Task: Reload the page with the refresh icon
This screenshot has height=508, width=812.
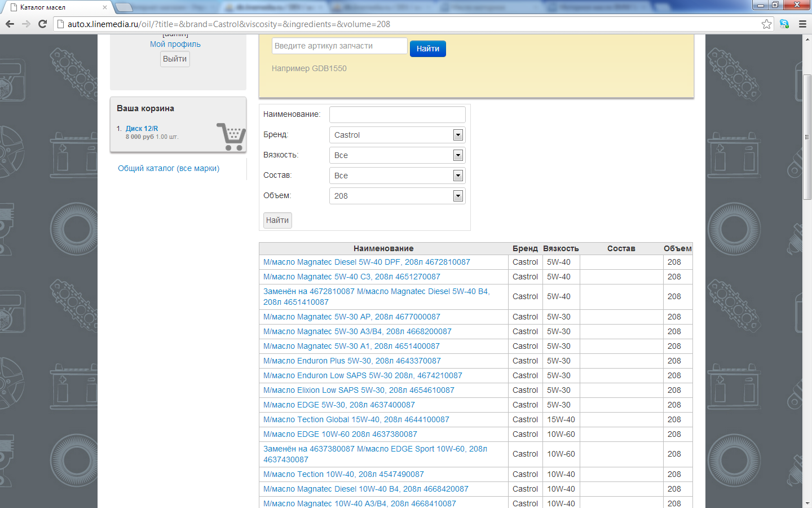Action: (42, 24)
